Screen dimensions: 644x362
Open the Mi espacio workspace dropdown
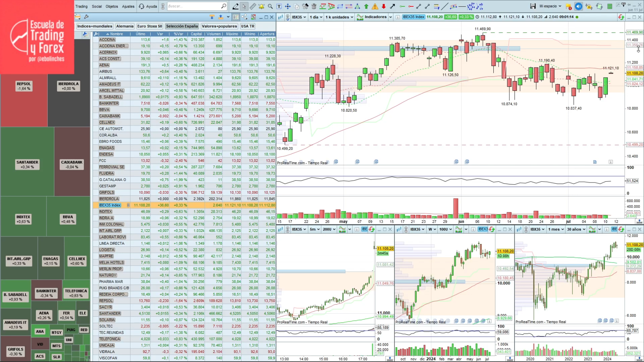click(x=550, y=6)
